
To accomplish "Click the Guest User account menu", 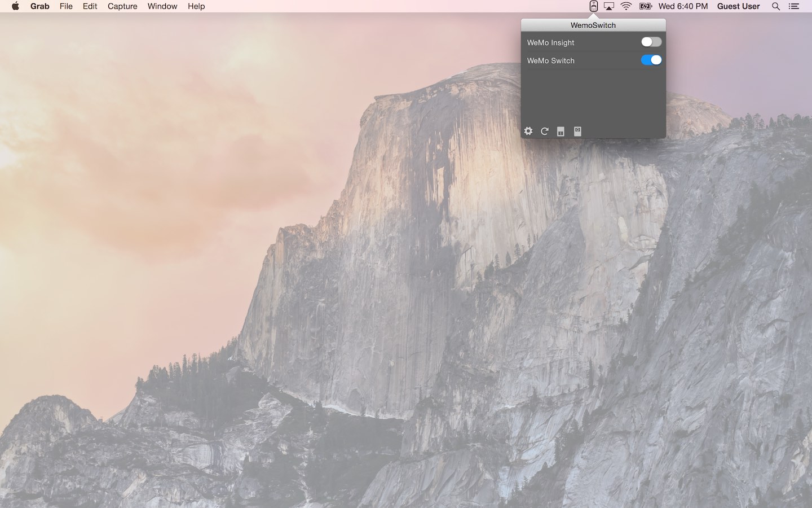I will point(739,6).
